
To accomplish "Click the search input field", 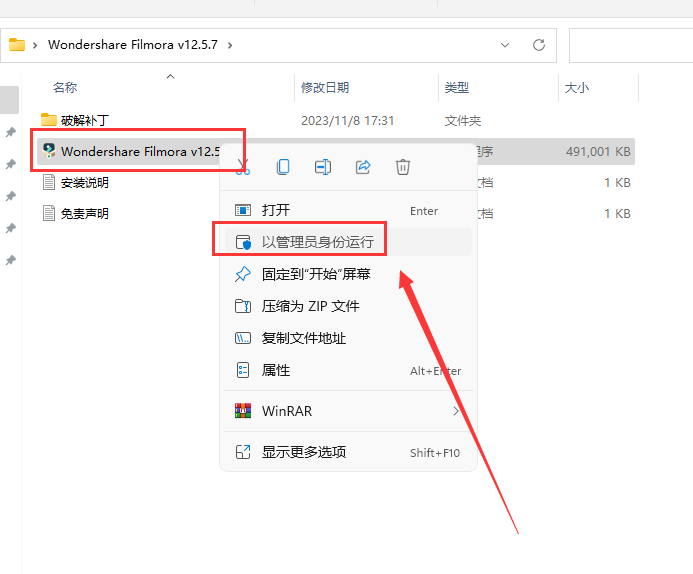I will [631, 45].
